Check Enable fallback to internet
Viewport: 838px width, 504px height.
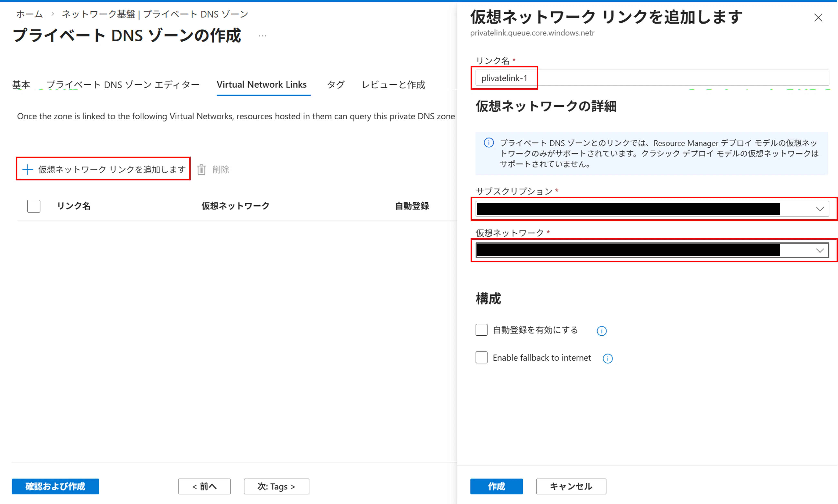click(x=481, y=357)
